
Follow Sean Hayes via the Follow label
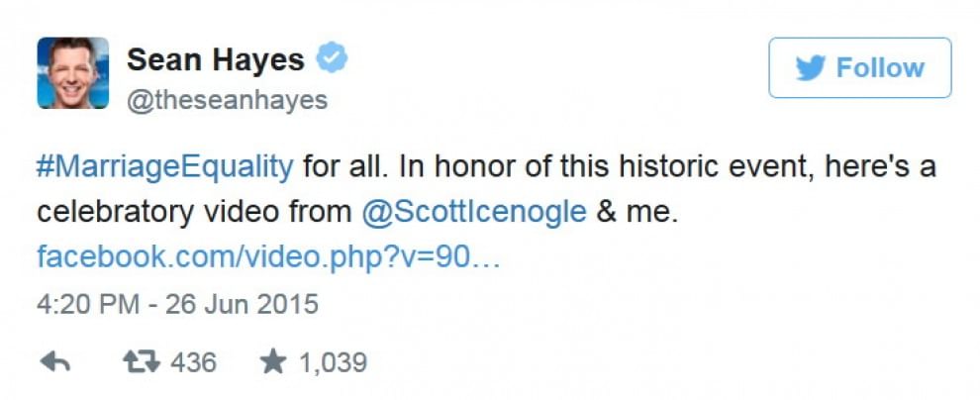880,68
